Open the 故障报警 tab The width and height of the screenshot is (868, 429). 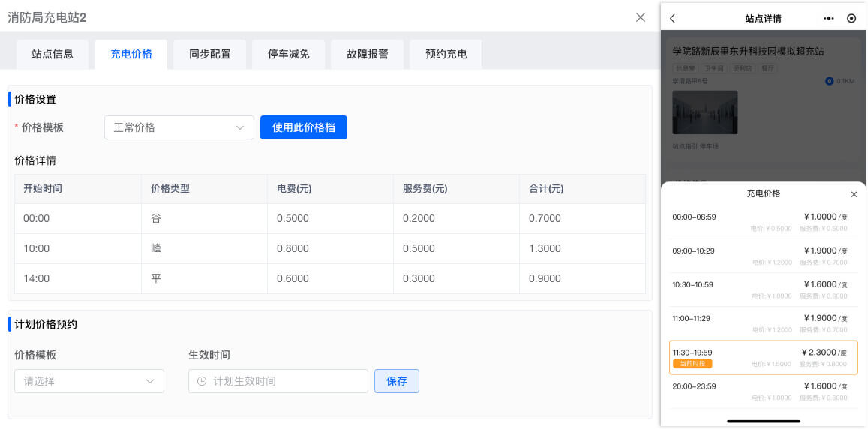(368, 54)
